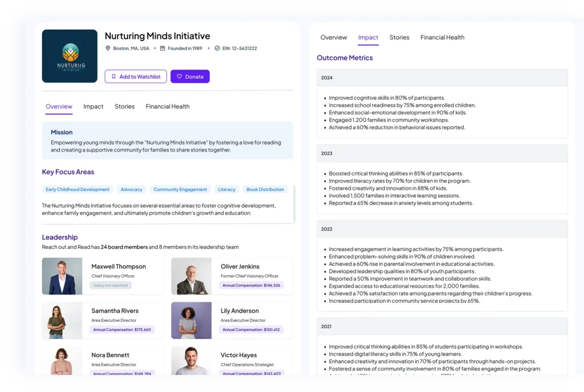Click the location pin icon beside Boston
The image size is (584, 392).
point(108,48)
